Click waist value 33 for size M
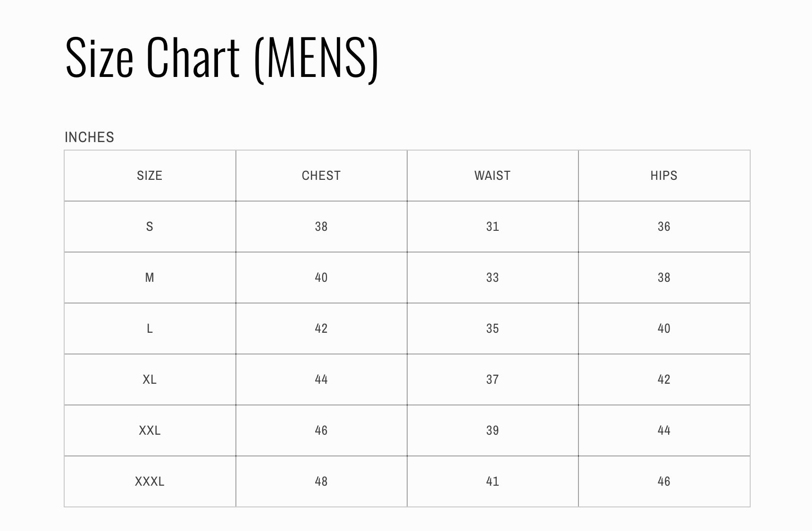The image size is (812, 531). tap(492, 278)
